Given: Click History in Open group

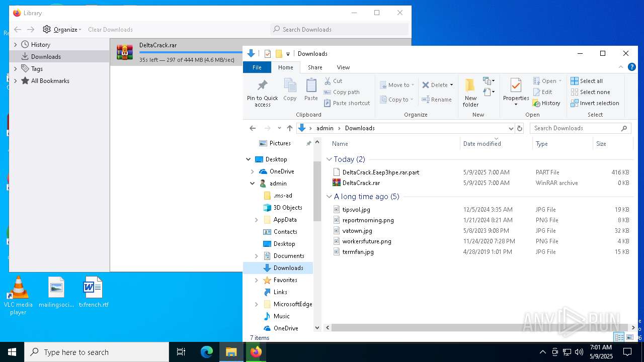Looking at the screenshot, I should [546, 103].
